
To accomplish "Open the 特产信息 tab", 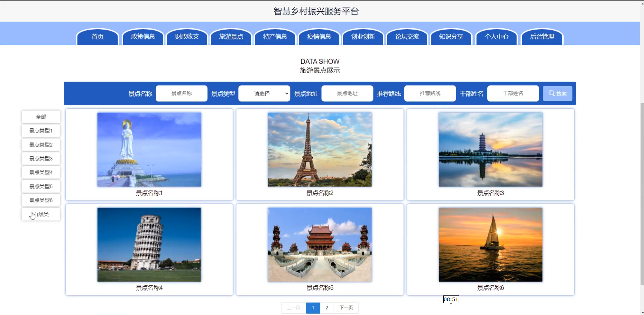I will [275, 37].
